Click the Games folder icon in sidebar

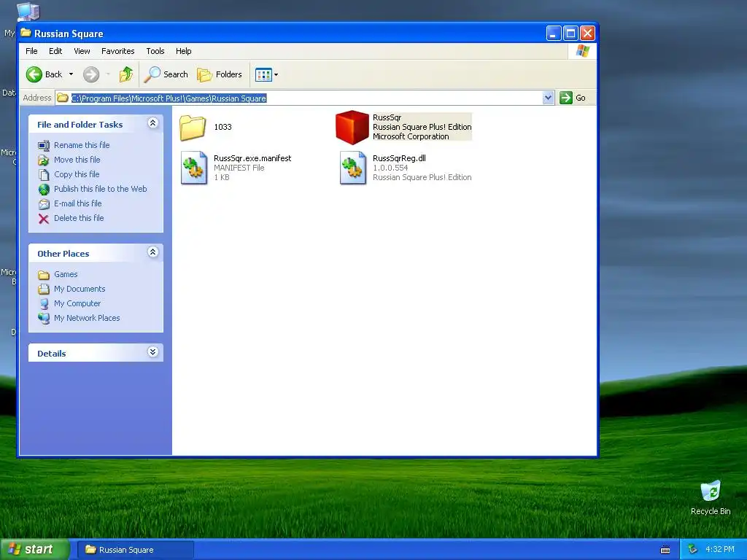coord(44,275)
